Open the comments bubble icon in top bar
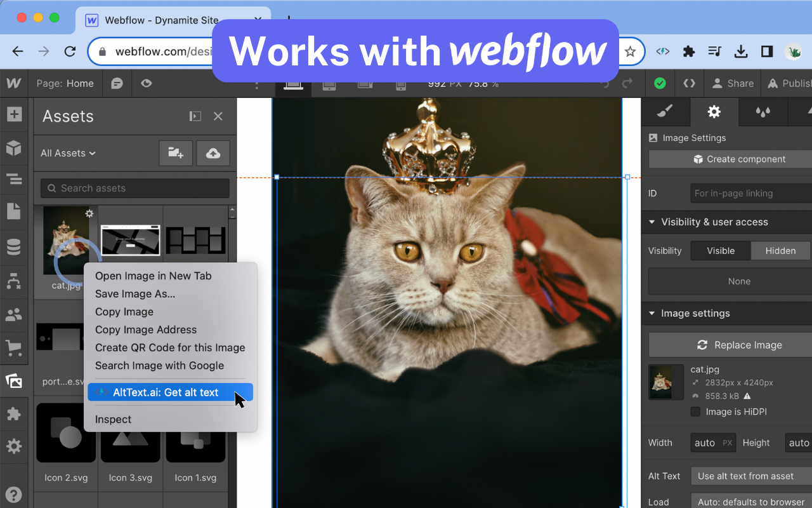Screen dimensions: 812x508 click(117, 83)
